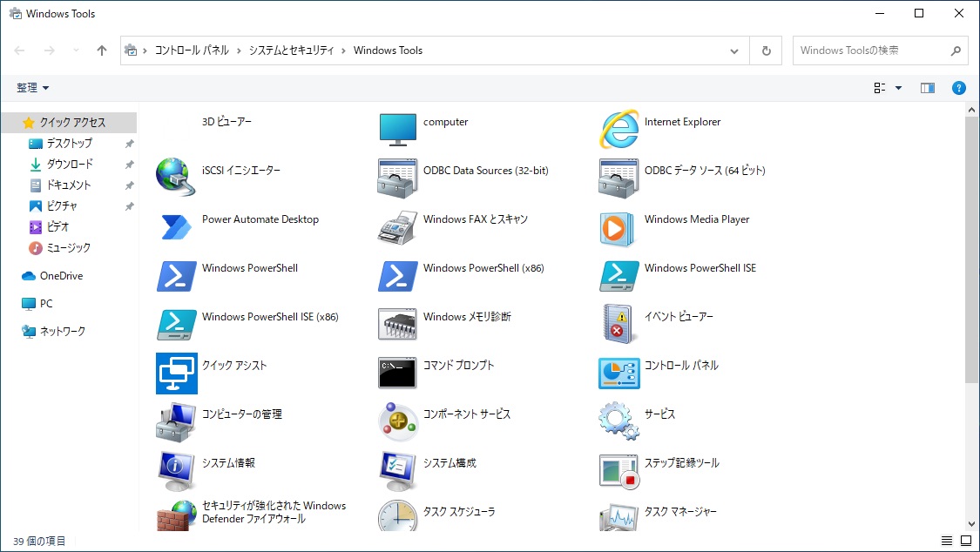Launch ステップ記録ツール icon

click(x=618, y=471)
